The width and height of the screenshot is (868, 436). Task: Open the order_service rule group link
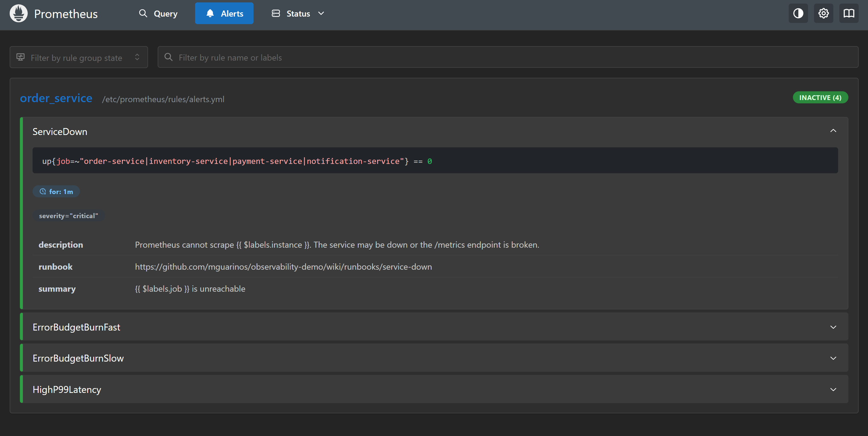[x=56, y=98]
